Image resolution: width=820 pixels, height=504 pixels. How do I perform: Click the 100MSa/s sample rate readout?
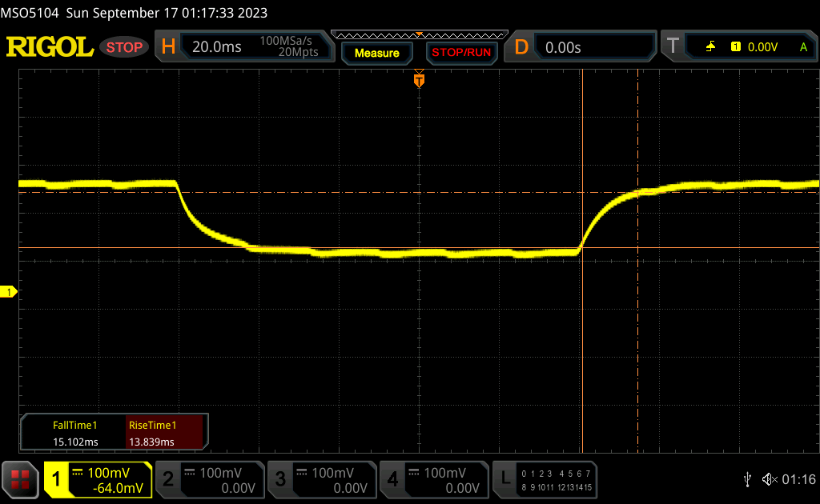point(286,41)
